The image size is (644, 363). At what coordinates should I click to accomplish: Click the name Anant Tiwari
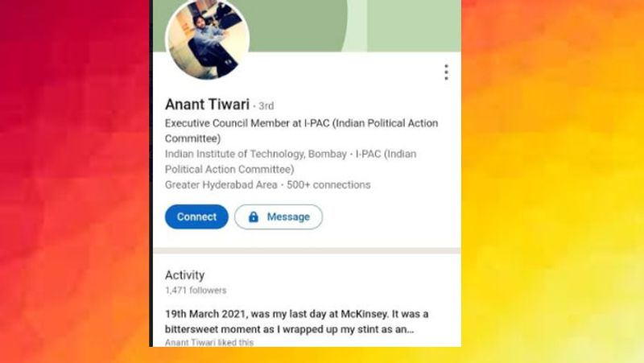pos(207,105)
